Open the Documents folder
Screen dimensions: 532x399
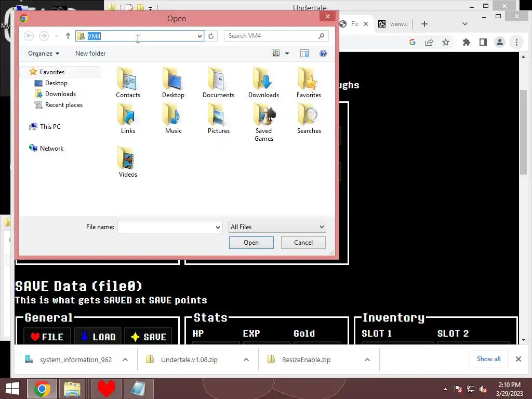point(218,83)
